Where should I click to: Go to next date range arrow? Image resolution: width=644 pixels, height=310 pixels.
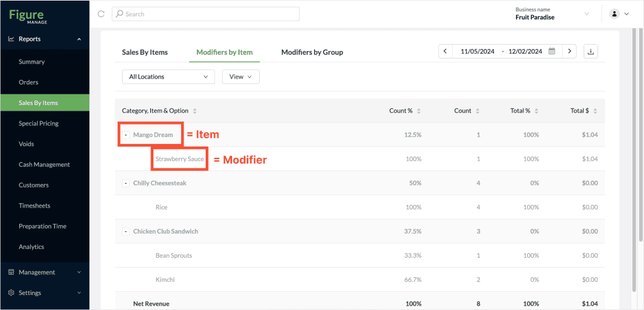pyautogui.click(x=569, y=52)
